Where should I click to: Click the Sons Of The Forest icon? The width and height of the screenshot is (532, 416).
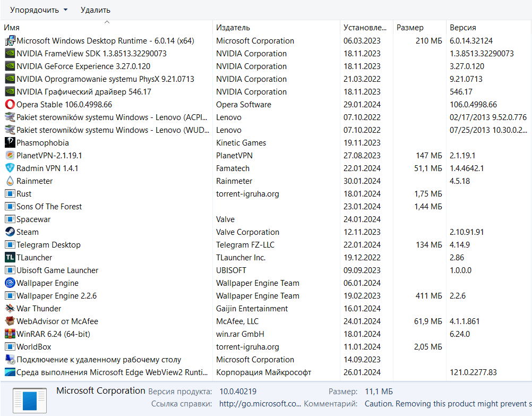10,207
